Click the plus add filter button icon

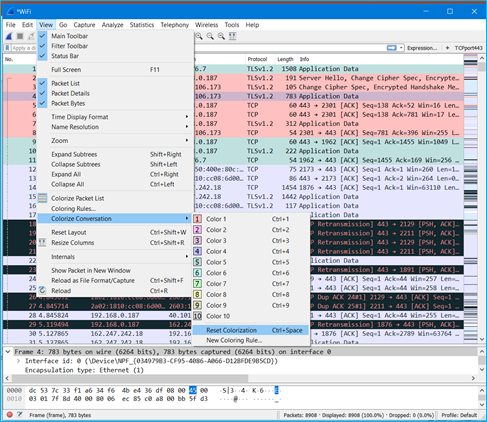447,48
